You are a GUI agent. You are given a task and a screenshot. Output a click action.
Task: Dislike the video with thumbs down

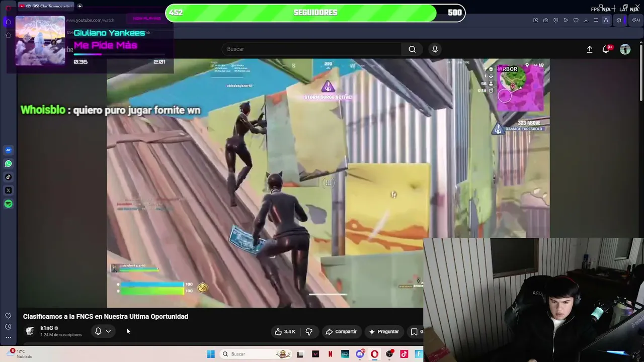[309, 332]
